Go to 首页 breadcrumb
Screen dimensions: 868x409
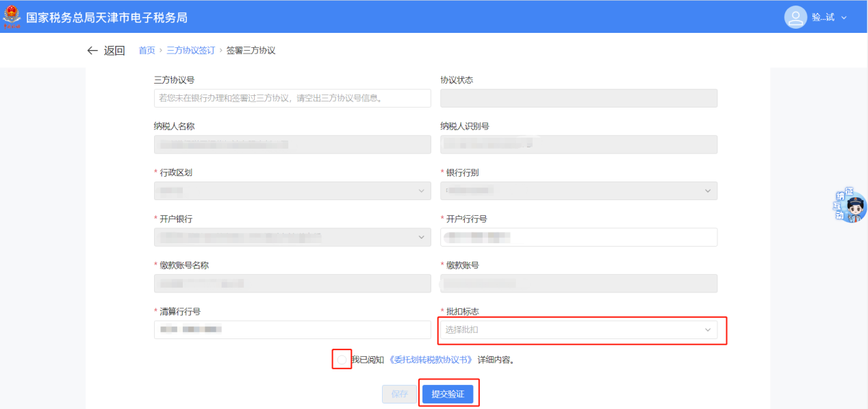tap(146, 51)
